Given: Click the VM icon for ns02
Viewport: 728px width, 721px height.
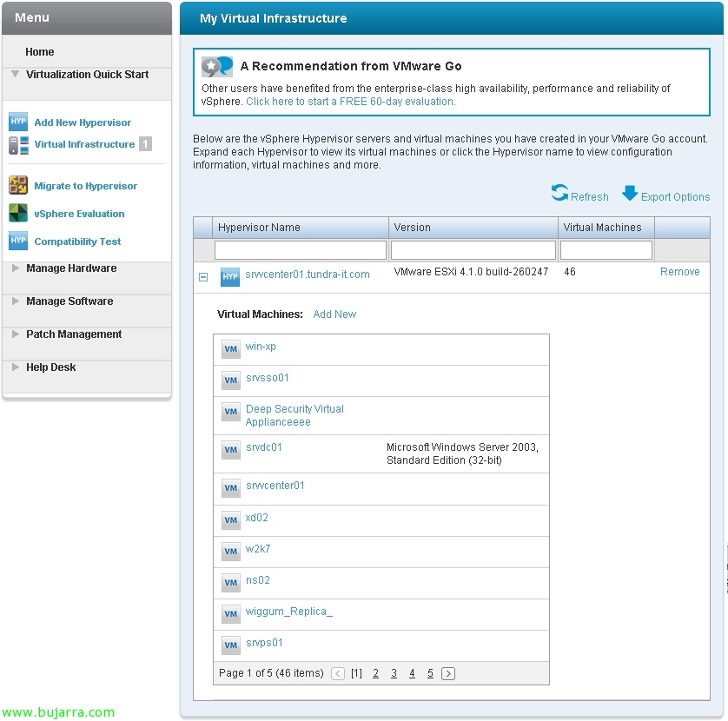Looking at the screenshot, I should (x=231, y=582).
